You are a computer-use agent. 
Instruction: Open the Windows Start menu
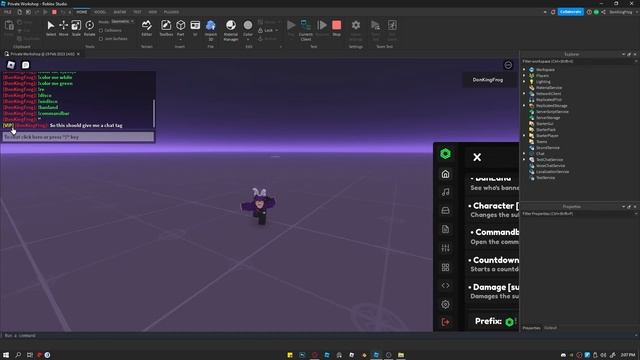tap(6, 355)
